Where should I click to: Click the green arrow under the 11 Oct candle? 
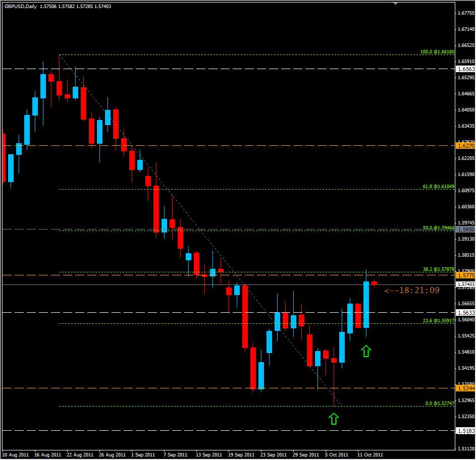tap(366, 351)
